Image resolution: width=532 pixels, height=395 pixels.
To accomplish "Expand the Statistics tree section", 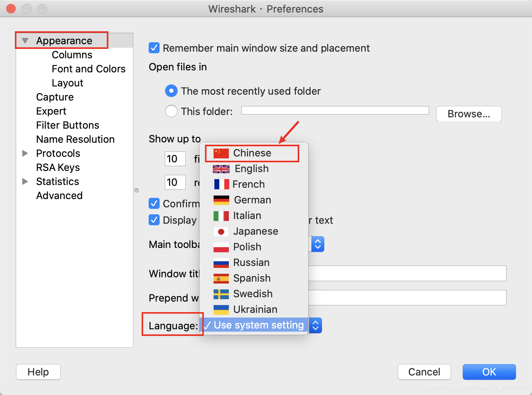I will [25, 181].
